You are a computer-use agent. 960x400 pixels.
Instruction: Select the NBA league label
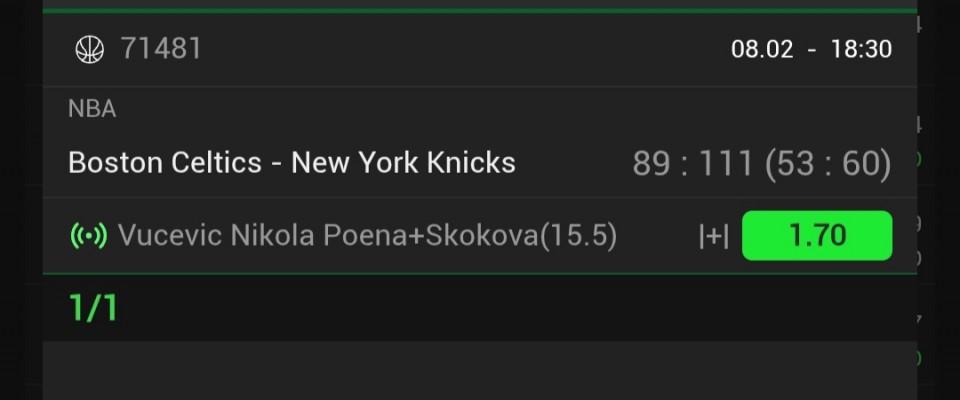click(92, 110)
